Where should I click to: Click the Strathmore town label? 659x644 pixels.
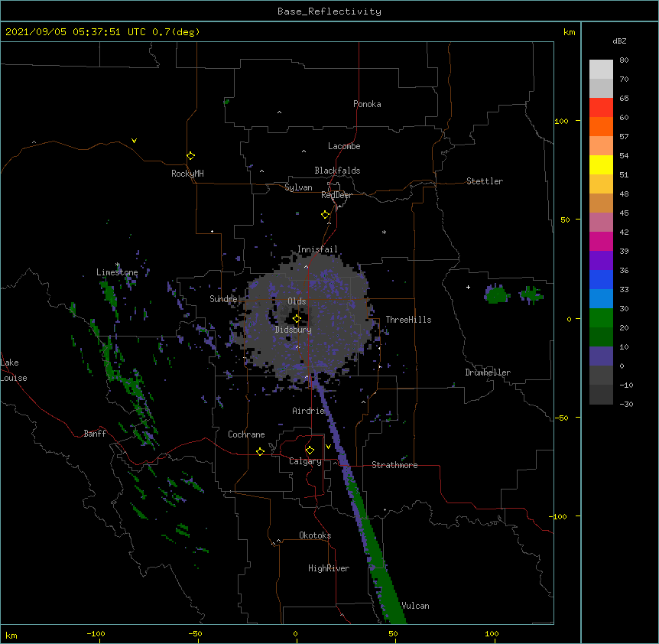[394, 465]
